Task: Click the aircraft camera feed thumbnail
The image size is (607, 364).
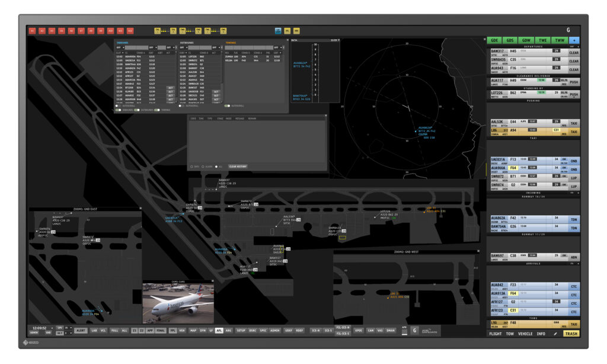Action: tap(178, 302)
